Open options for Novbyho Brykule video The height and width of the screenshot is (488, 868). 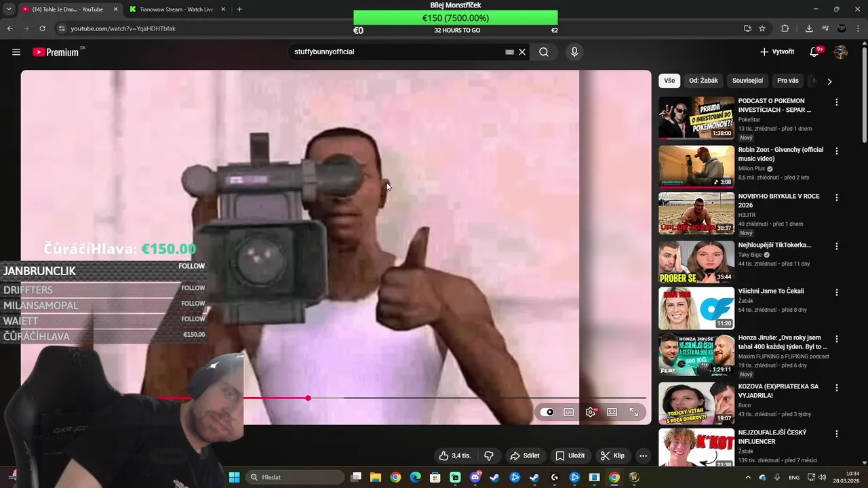(836, 197)
